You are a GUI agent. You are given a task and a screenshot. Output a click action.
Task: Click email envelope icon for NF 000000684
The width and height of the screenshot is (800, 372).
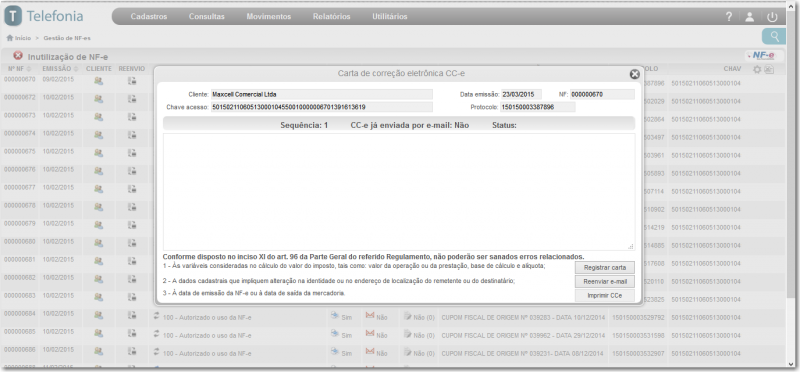click(x=370, y=316)
